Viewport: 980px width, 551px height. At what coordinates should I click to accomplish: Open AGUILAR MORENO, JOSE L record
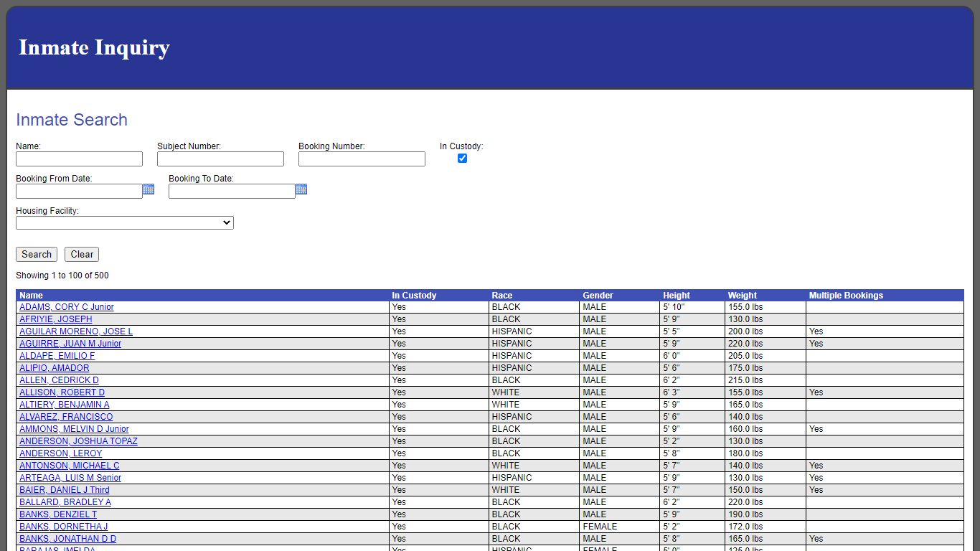coord(76,331)
